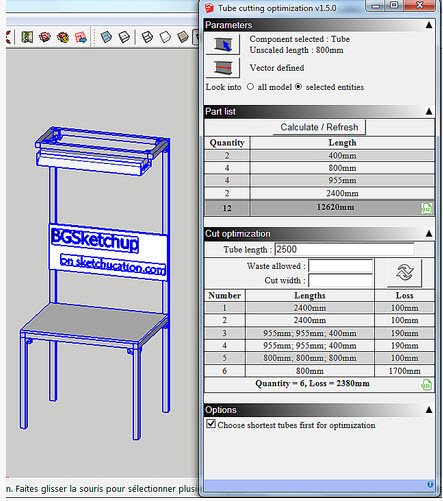
Task: Click the Calculate / Refresh button
Action: 319,127
